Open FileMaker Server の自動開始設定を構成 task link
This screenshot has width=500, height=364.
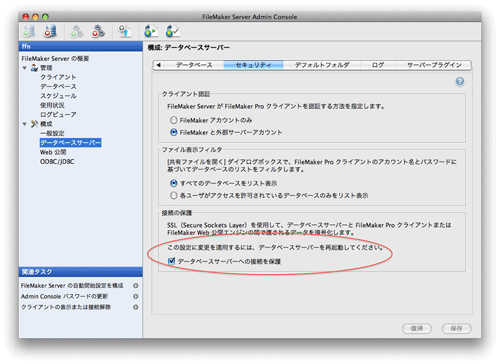pos(72,286)
